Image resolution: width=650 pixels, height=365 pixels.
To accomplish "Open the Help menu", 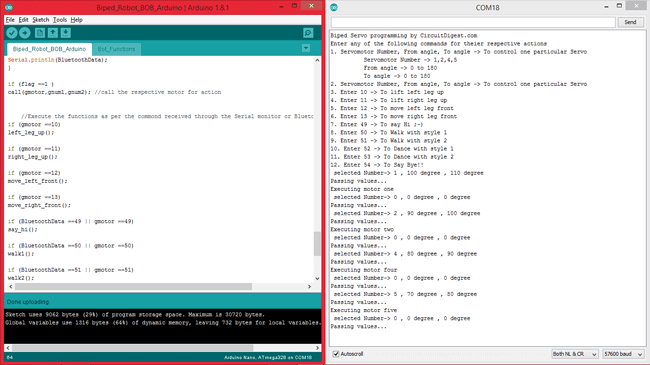I will tap(76, 19).
